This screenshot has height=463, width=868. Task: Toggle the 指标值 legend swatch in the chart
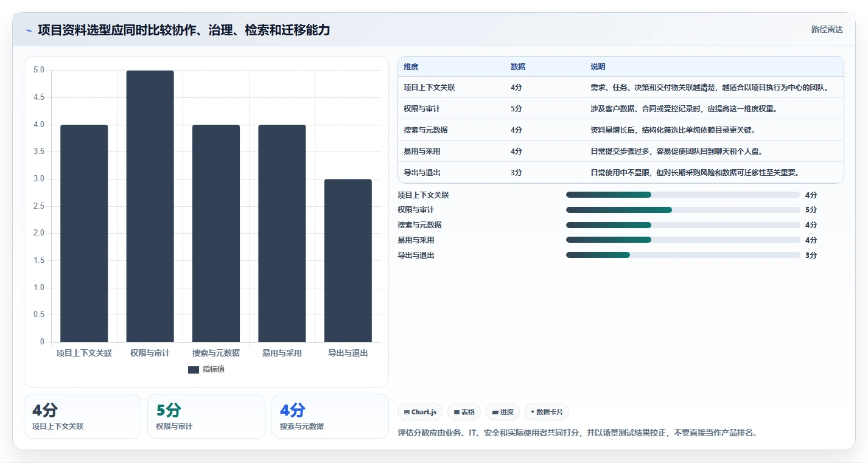[x=194, y=369]
